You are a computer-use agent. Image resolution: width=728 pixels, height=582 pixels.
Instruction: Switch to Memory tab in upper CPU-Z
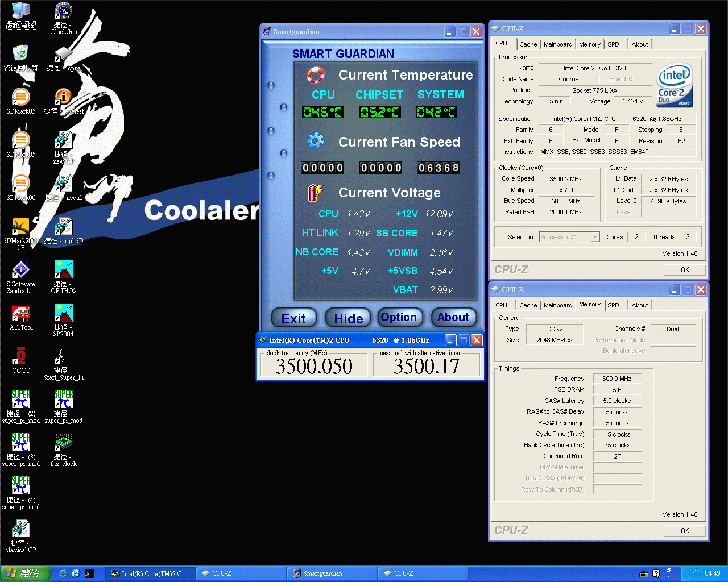click(x=590, y=44)
